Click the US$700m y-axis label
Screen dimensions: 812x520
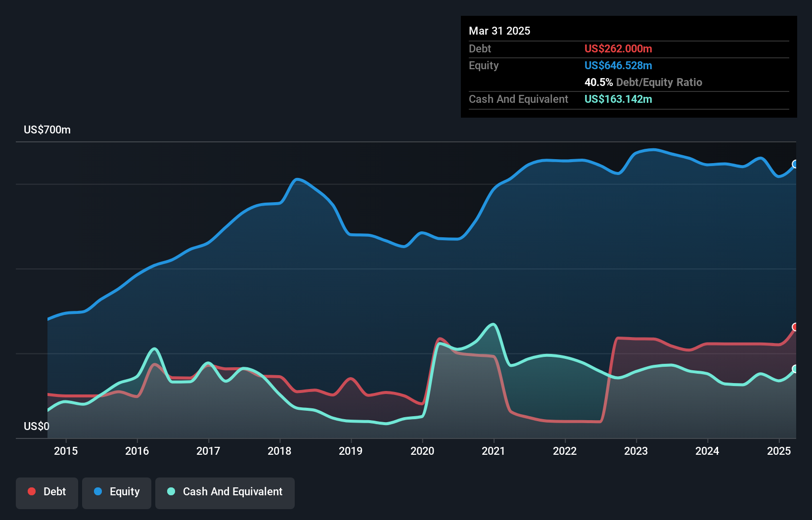tap(47, 130)
